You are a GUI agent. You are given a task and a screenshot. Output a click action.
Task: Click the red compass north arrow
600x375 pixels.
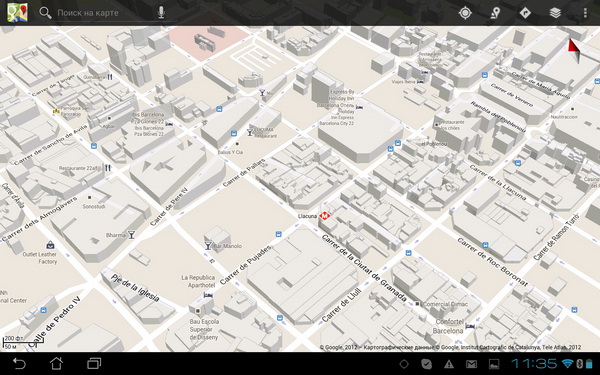pyautogui.click(x=574, y=51)
